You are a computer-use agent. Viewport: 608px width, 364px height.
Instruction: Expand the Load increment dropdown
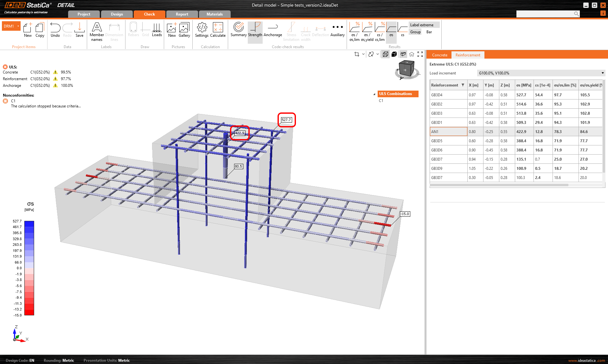602,73
